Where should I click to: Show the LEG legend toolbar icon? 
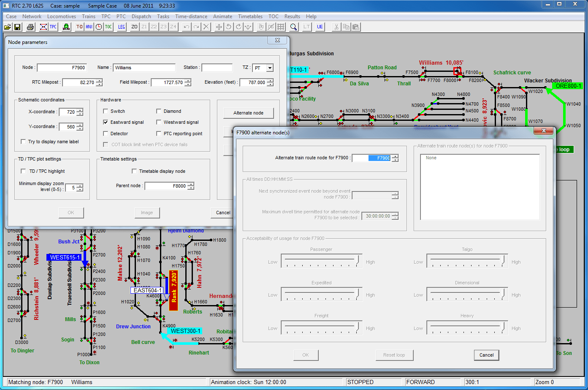pos(122,27)
